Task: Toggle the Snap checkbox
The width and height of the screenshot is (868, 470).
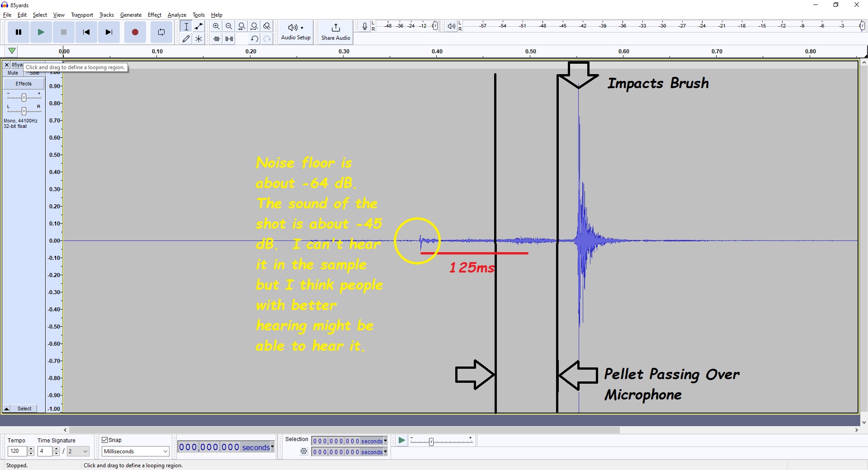Action: coord(105,440)
